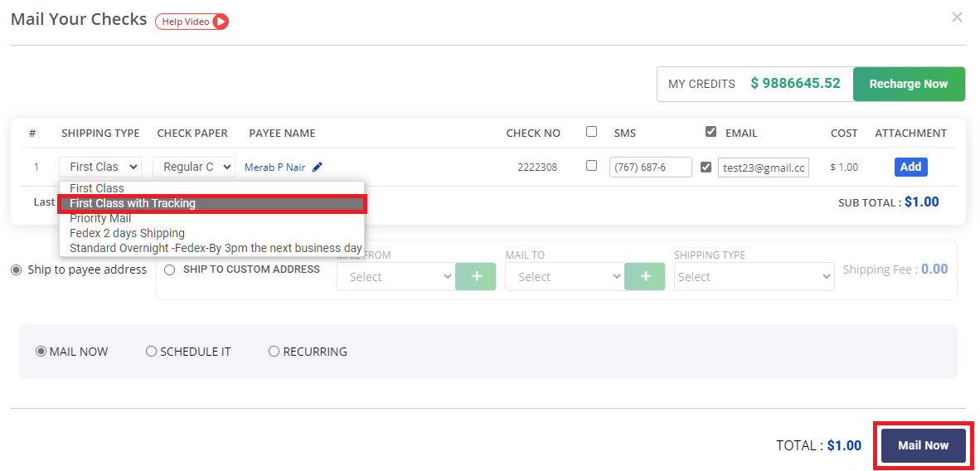The image size is (980, 471).
Task: Choose MAIL NOW radio button
Action: 41,352
